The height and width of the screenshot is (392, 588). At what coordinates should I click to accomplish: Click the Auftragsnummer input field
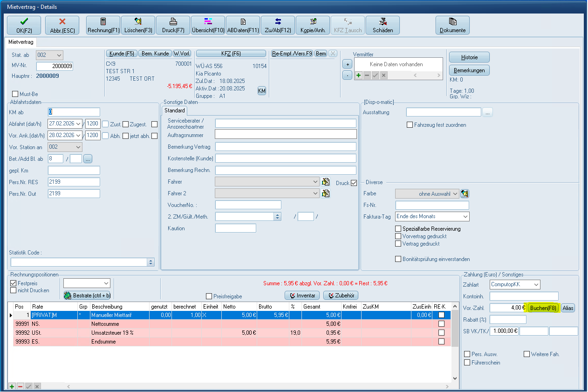[285, 134]
